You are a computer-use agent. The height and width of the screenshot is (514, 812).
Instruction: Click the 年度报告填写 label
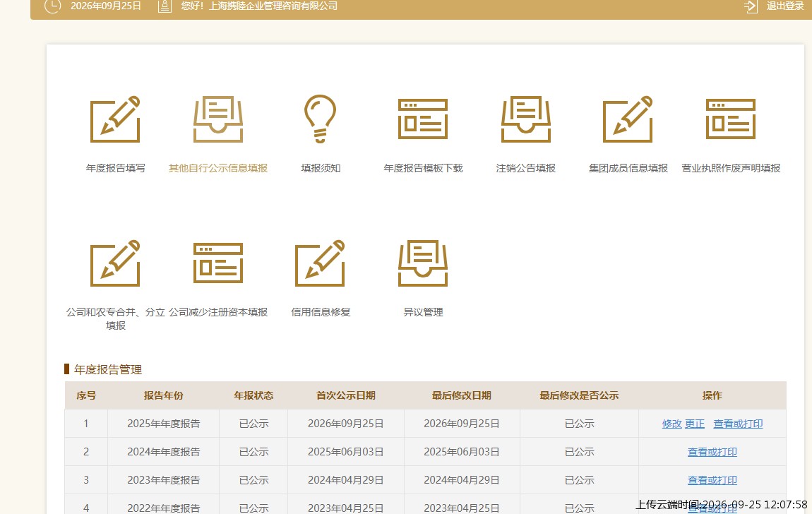116,168
